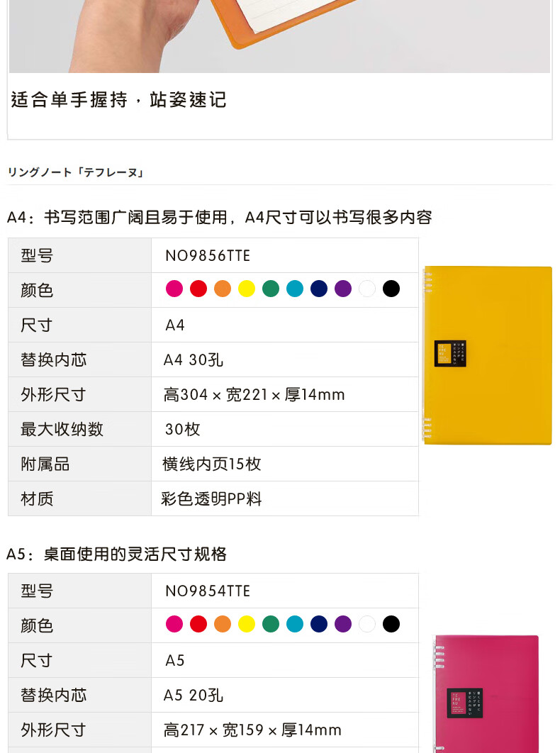Click the hand holding orange notebook photo
The image size is (560, 753).
tap(279, 36)
